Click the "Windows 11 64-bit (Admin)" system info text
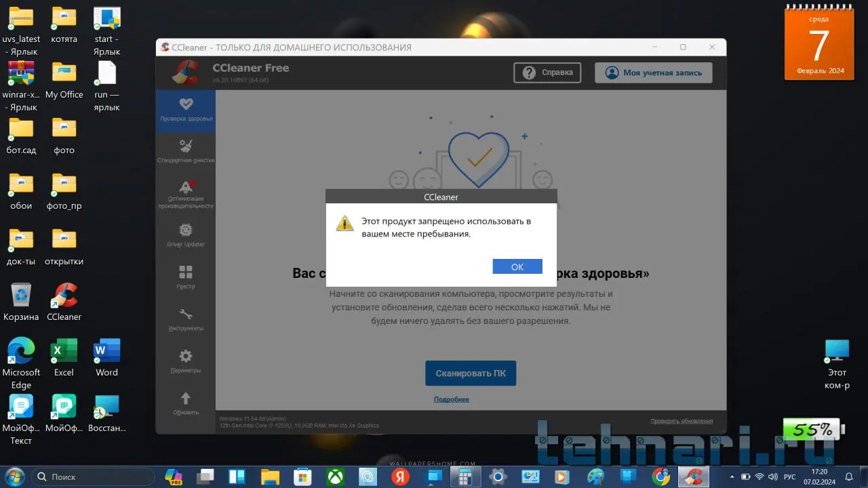The width and height of the screenshot is (868, 488). 253,419
